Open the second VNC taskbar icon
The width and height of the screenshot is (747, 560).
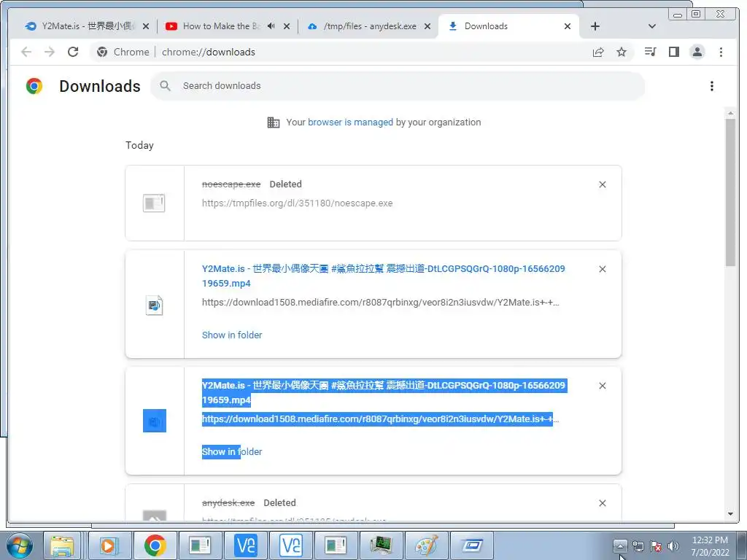tap(290, 545)
